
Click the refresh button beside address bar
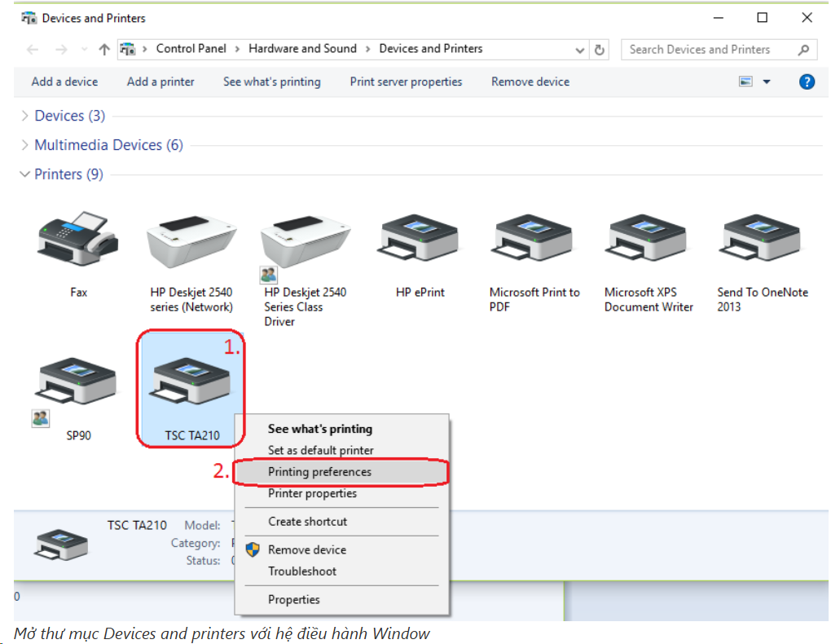[600, 49]
